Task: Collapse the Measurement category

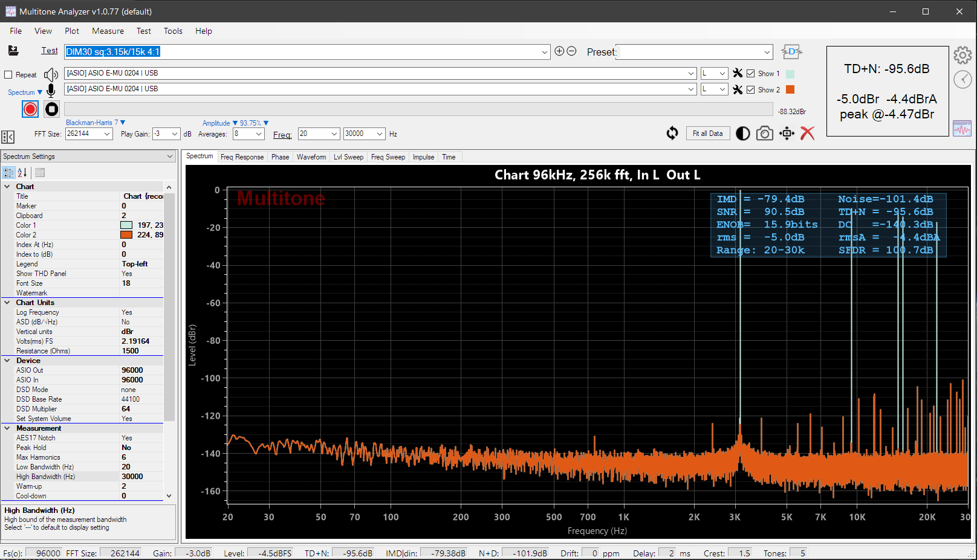Action: pyautogui.click(x=7, y=428)
